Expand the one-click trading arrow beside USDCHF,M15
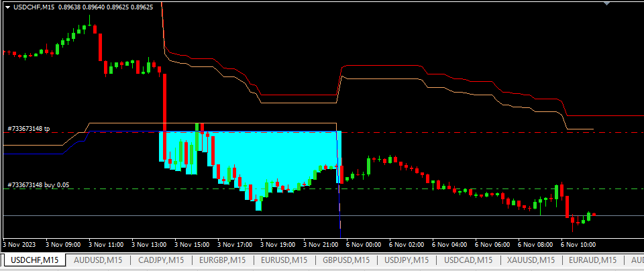This screenshot has width=644, height=271. (x=8, y=7)
